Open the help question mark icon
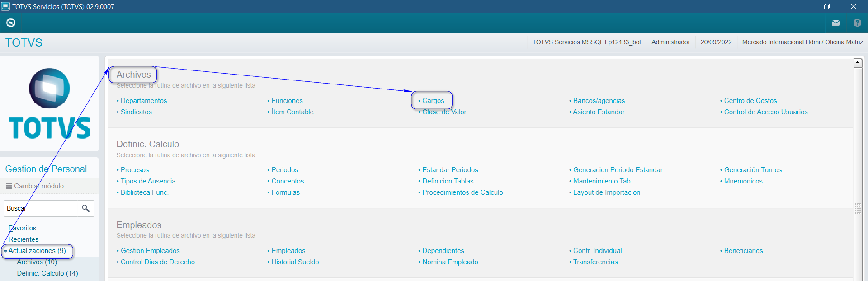Screen dimensions: 868x281 pyautogui.click(x=857, y=23)
